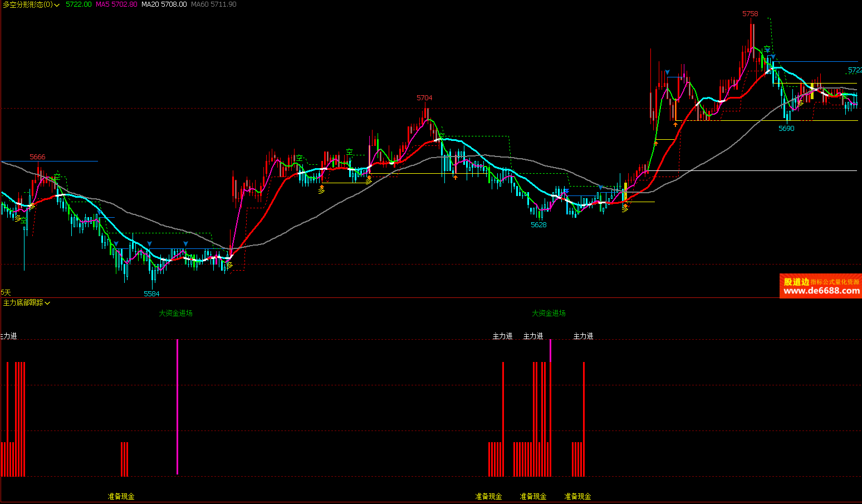Click the right-side 大资金进场 signal label
The image size is (862, 504).
coord(548,314)
